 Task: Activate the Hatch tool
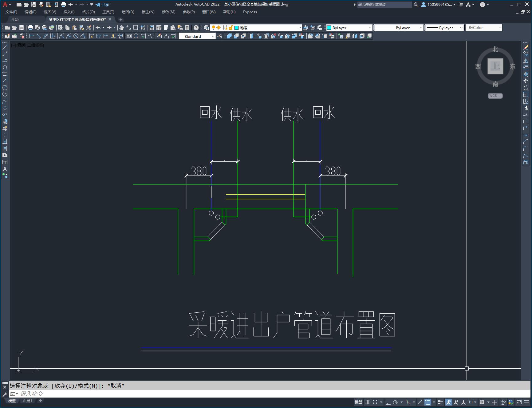(x=5, y=142)
